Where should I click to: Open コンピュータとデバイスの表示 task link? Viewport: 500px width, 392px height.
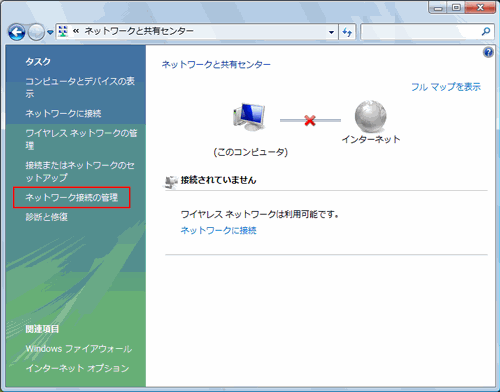click(x=80, y=87)
